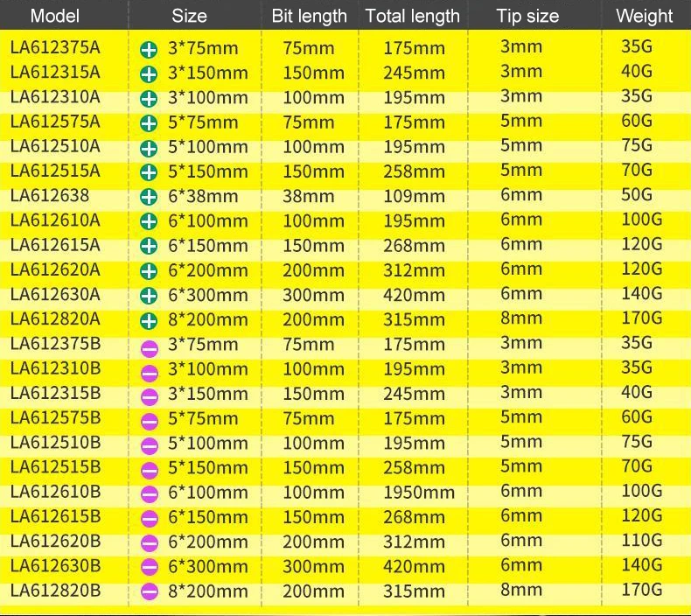Click the 70G weight in LA612515A row
This screenshot has width=691, height=616.
[x=637, y=170]
